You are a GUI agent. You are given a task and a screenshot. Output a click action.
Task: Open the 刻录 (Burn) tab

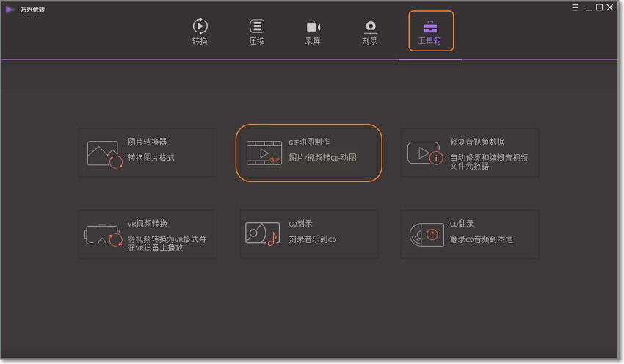tap(370, 32)
